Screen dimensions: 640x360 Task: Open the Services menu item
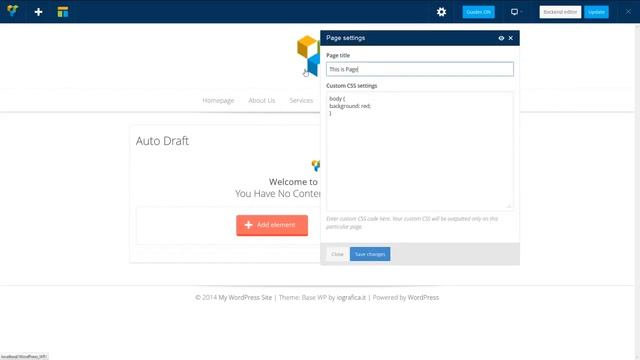tap(301, 100)
